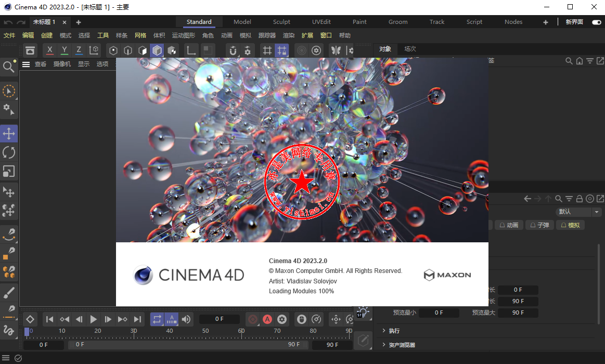The width and height of the screenshot is (605, 364).
Task: Close the 未标题 1 document tab
Action: point(65,22)
